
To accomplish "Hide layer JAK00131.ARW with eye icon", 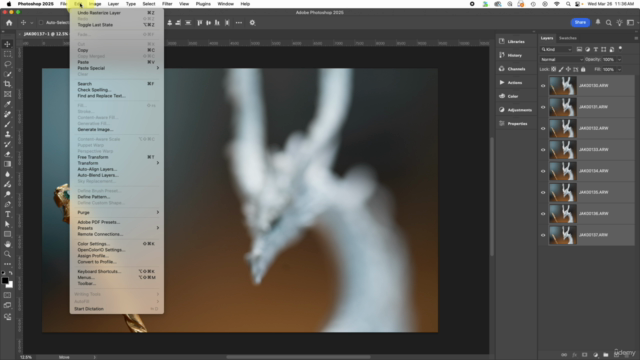I will [x=543, y=107].
